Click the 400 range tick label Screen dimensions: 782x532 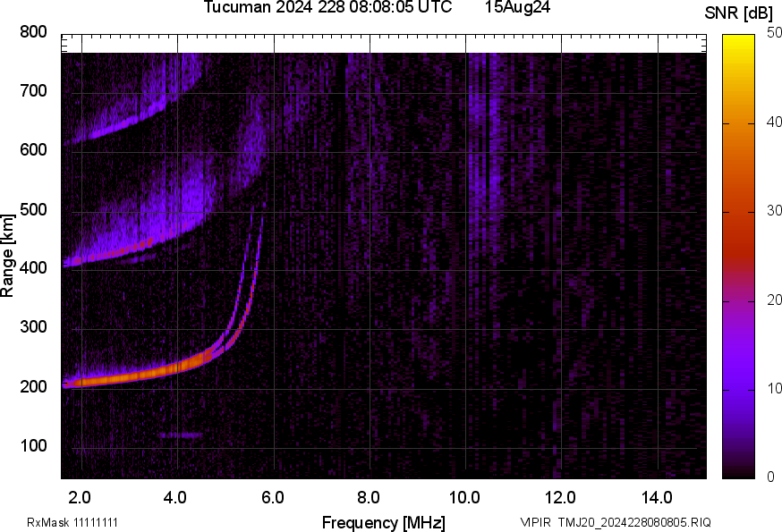(x=33, y=267)
